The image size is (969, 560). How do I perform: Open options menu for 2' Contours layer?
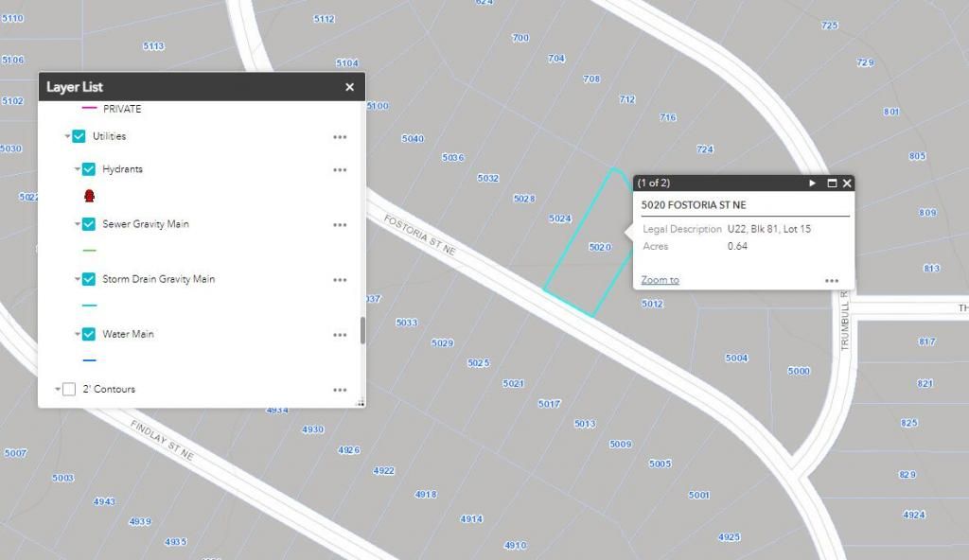point(340,390)
